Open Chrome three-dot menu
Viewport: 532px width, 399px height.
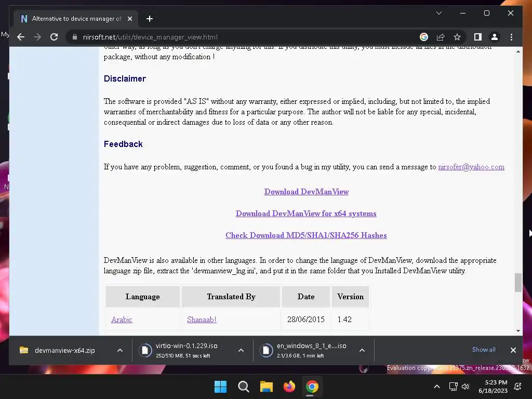[x=511, y=37]
